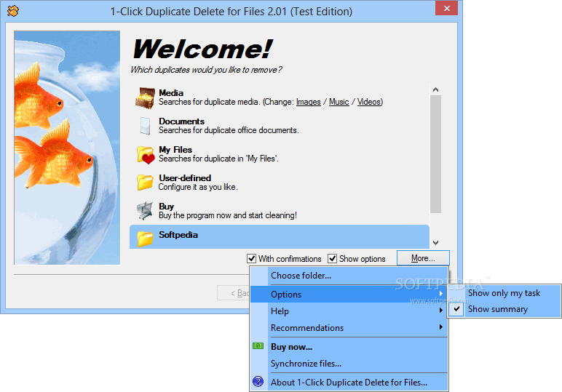Select the My Files task title

(175, 150)
